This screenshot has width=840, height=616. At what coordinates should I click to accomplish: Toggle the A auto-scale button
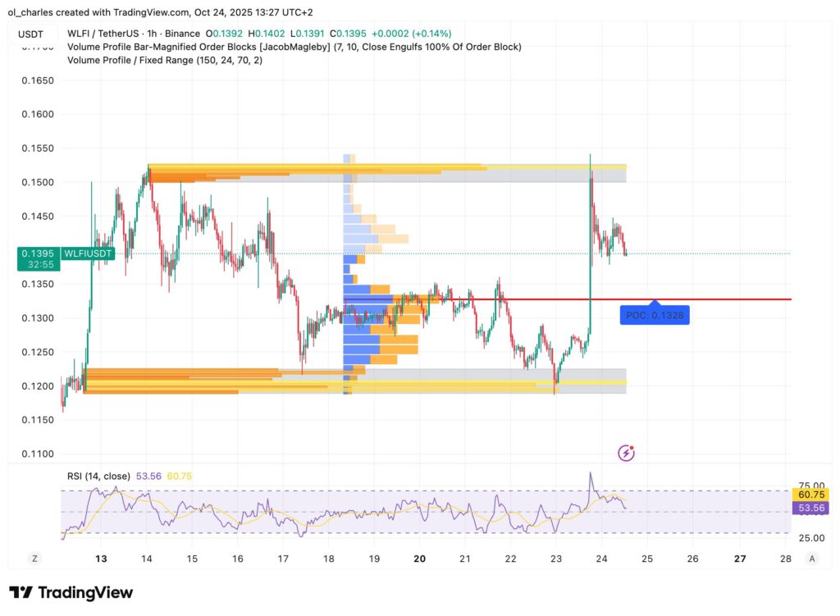click(x=811, y=558)
